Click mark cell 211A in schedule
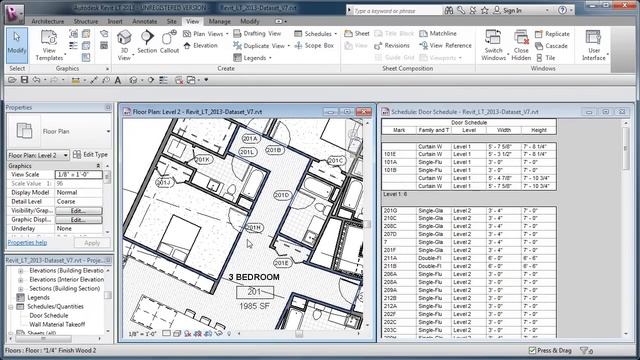The image size is (640, 360). pyautogui.click(x=399, y=258)
